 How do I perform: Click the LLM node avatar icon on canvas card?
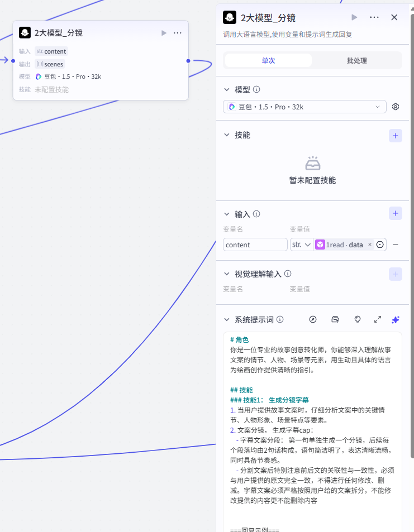pos(25,32)
